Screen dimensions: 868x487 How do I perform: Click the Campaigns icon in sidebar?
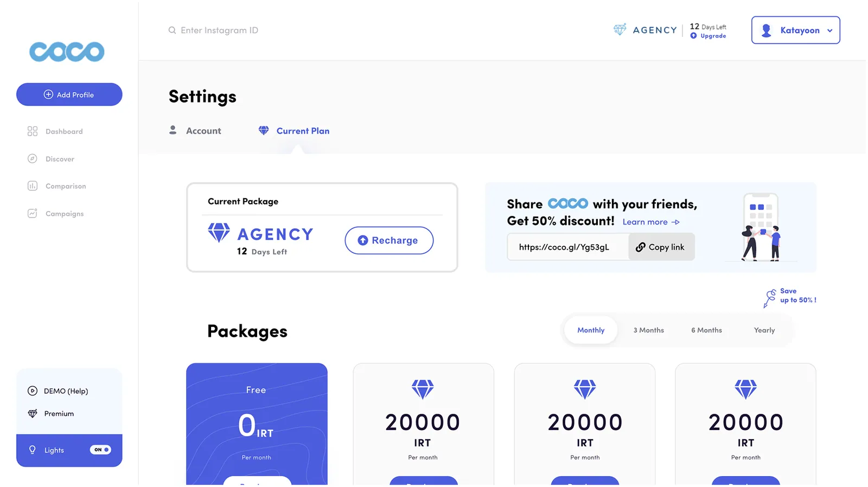[33, 214]
